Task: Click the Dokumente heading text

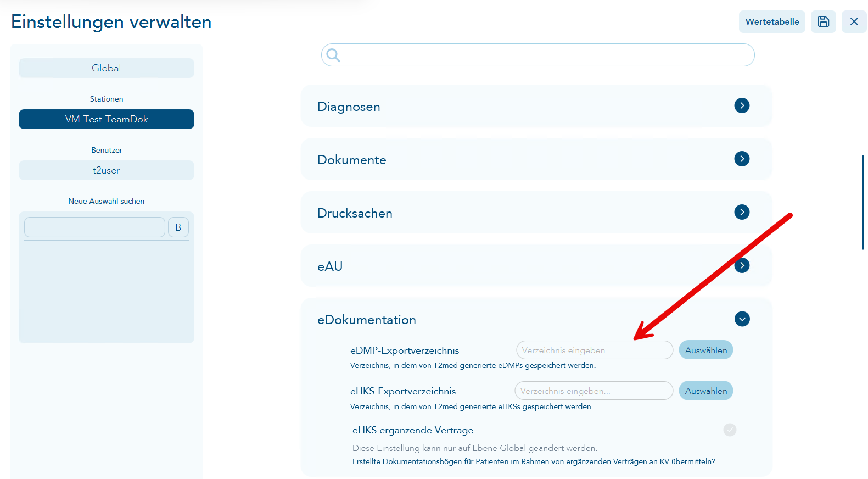Action: tap(352, 160)
